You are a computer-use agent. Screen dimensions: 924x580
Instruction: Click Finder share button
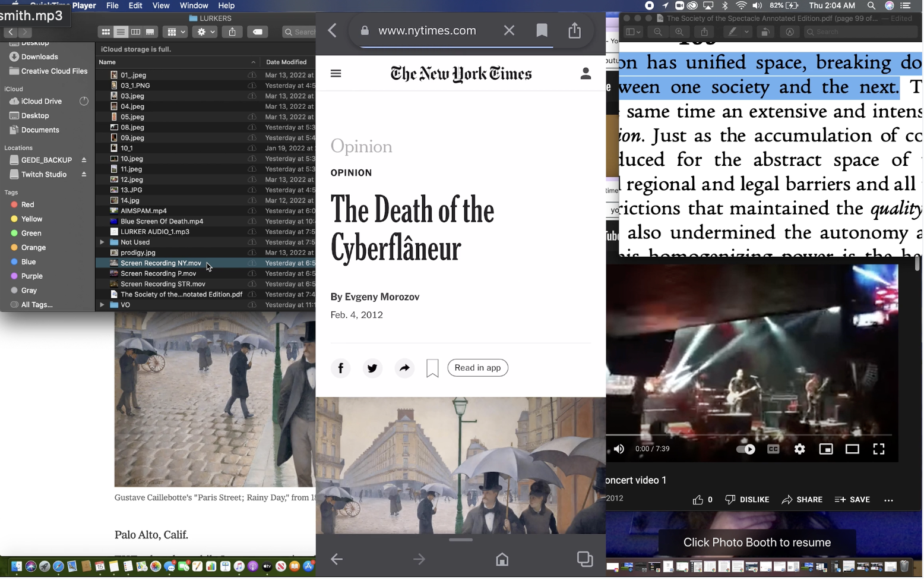point(232,32)
